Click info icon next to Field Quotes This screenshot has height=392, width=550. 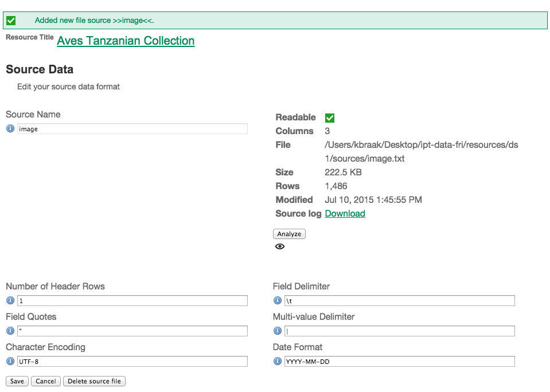tap(10, 331)
